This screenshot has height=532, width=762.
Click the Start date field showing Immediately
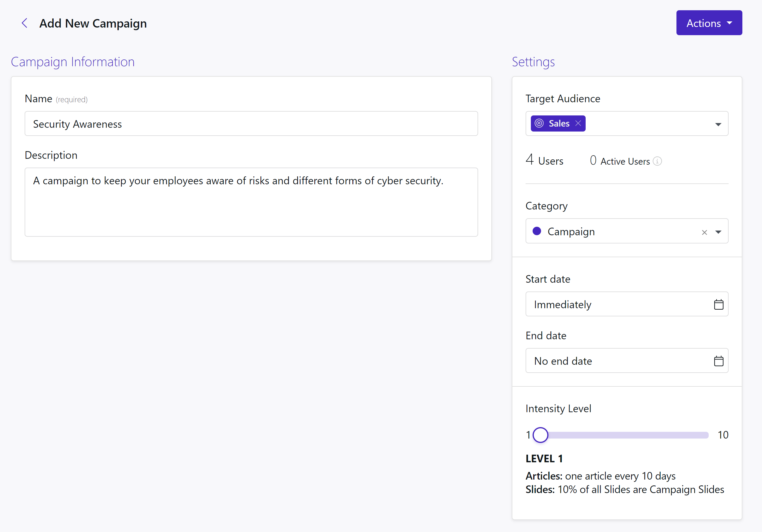(627, 304)
